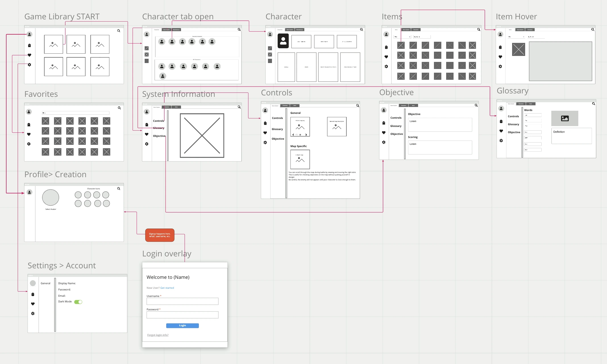Click the Scoring Lorem text box

click(x=440, y=148)
